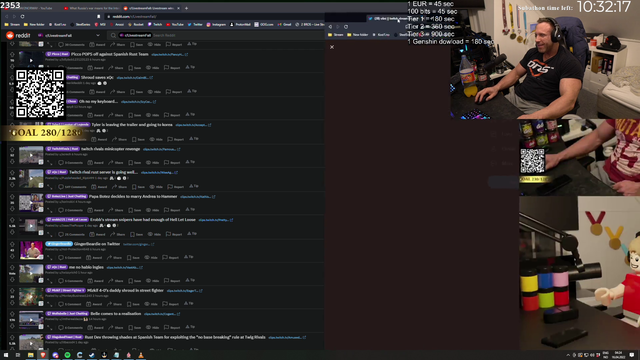
Task: Open post 'Picco POPS off against Spanish Rust Team'
Action: point(110,54)
